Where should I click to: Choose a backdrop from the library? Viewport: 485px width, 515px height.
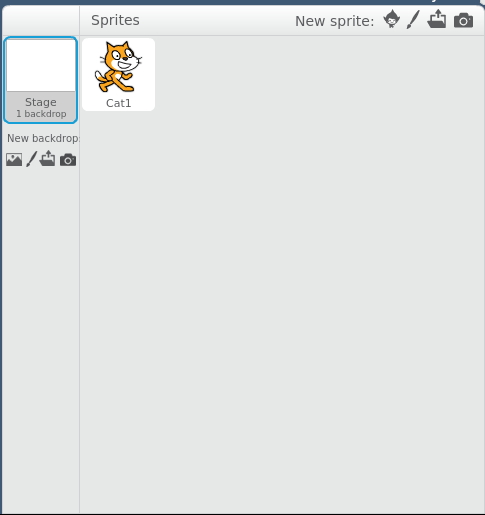(x=14, y=160)
